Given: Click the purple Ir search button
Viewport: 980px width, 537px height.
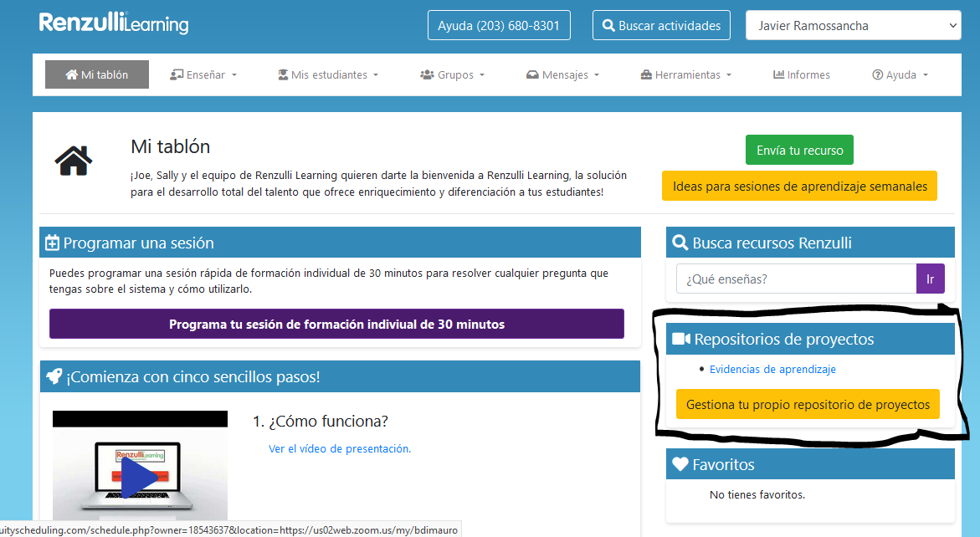Looking at the screenshot, I should tap(930, 279).
